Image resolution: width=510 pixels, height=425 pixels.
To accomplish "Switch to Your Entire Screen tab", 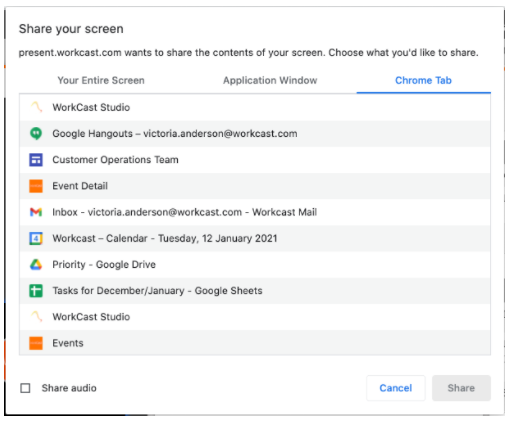I will click(101, 80).
